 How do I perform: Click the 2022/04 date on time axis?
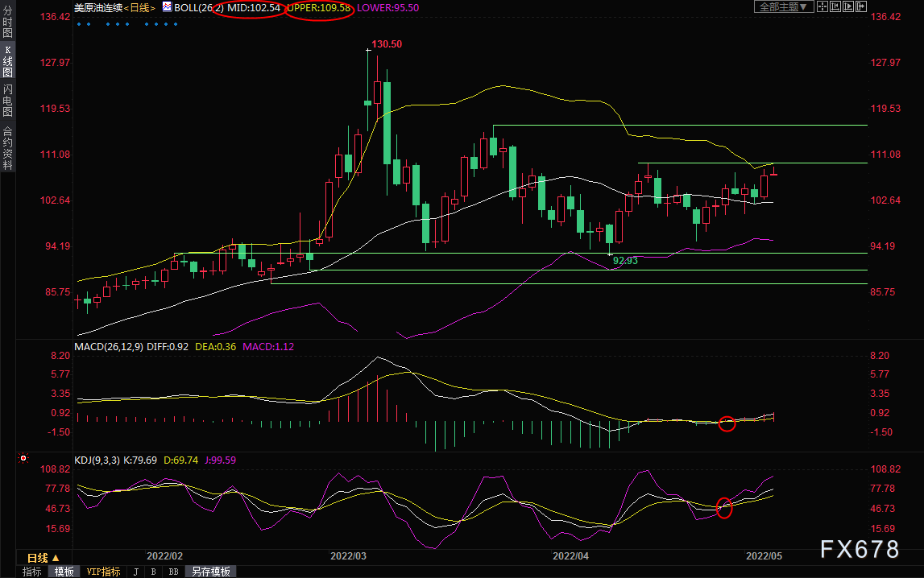tap(570, 555)
